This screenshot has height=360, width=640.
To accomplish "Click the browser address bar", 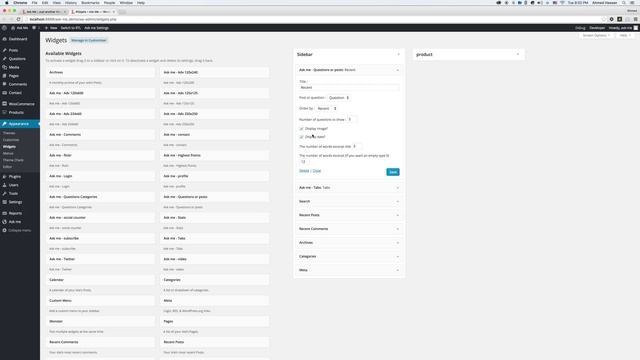I will click(x=314, y=19).
